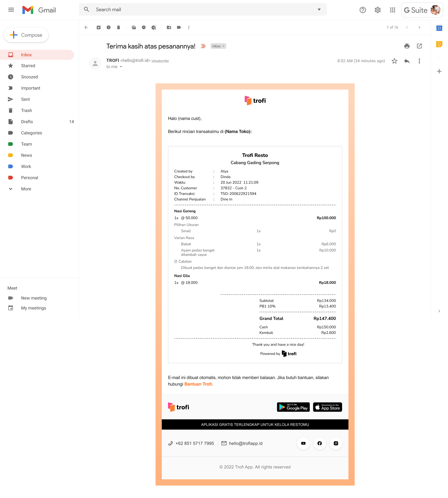Go back to inbox arrow
This screenshot has height=498, width=448.
(86, 27)
